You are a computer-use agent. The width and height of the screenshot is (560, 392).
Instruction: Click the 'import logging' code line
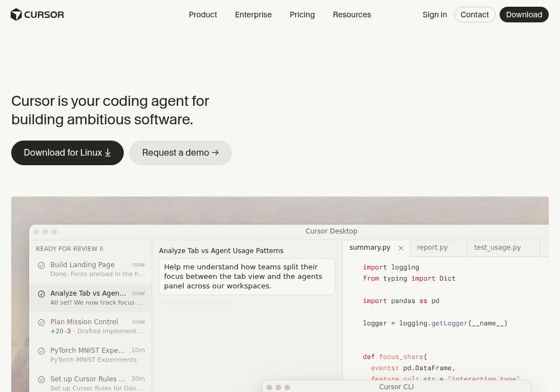pos(391,268)
